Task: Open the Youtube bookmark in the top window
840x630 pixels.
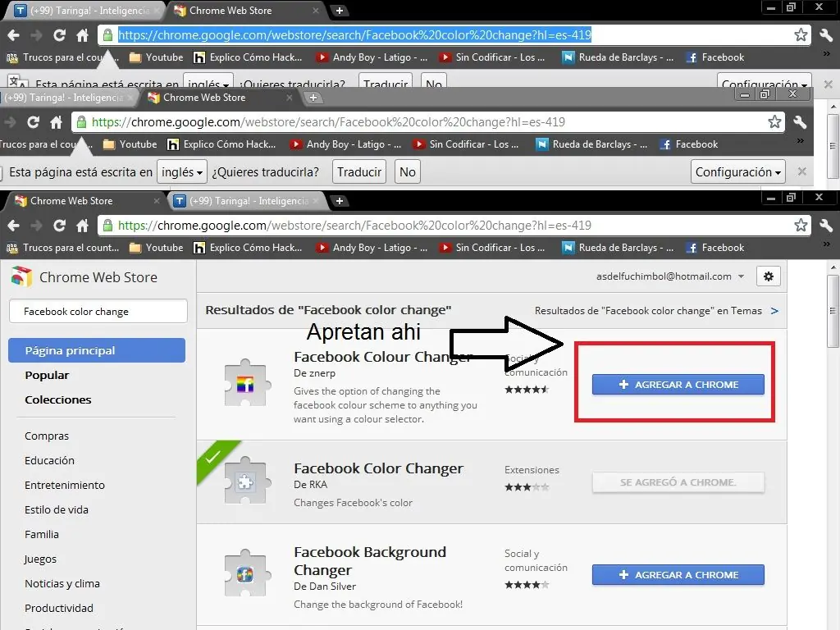Action: [157, 57]
